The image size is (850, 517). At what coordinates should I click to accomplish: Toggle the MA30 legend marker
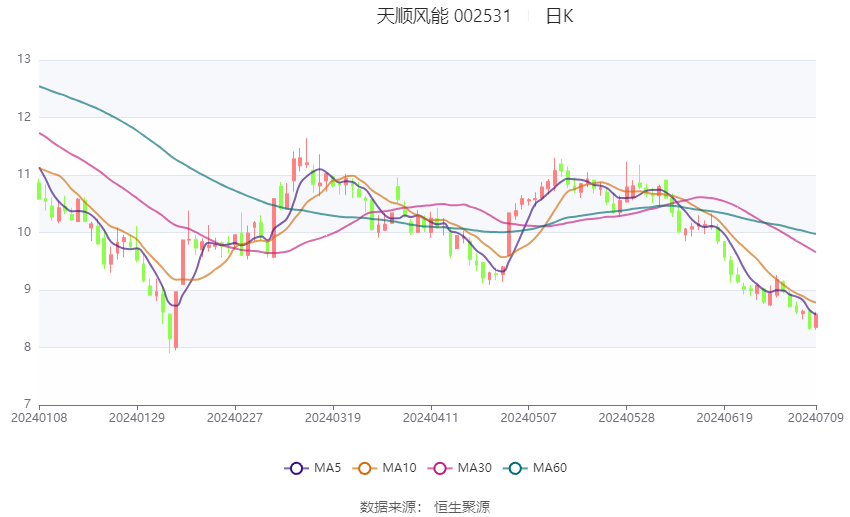click(x=440, y=468)
